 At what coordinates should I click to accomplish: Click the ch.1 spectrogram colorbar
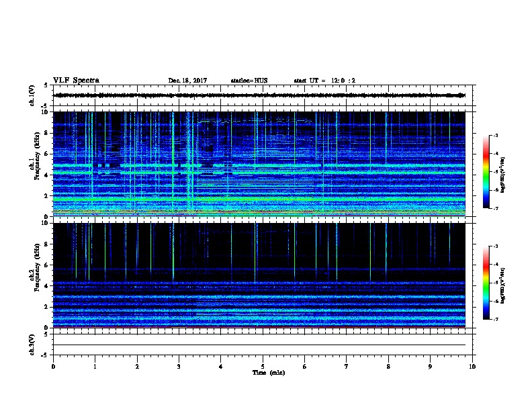486,172
